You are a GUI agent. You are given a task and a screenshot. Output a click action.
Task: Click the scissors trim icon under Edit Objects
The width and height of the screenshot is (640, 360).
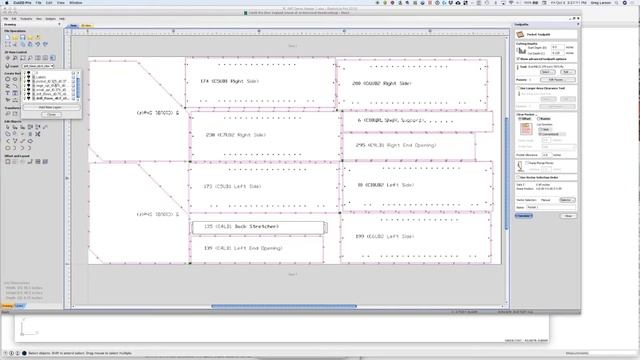38,134
